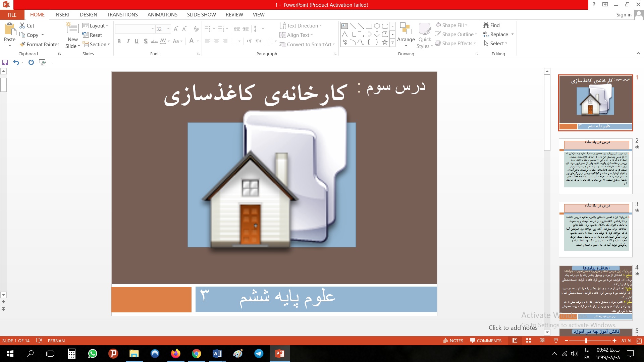Click the Find binoculars icon
The image size is (644, 362).
point(486,25)
